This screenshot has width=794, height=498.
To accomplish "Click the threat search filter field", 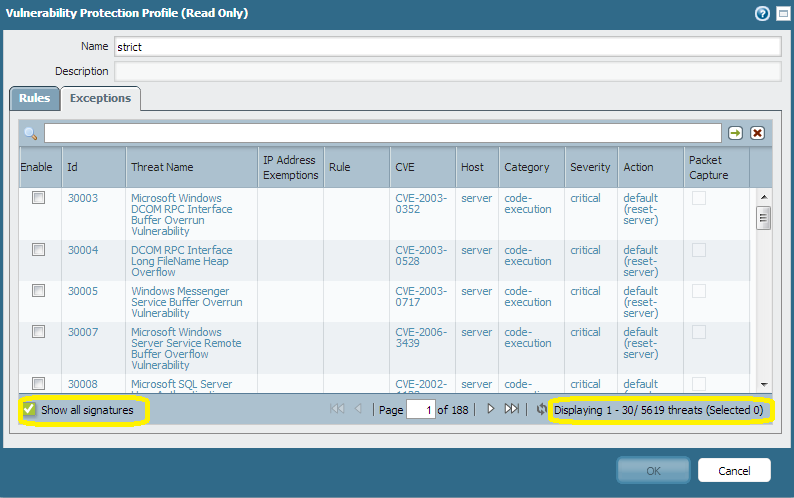I will pos(382,133).
